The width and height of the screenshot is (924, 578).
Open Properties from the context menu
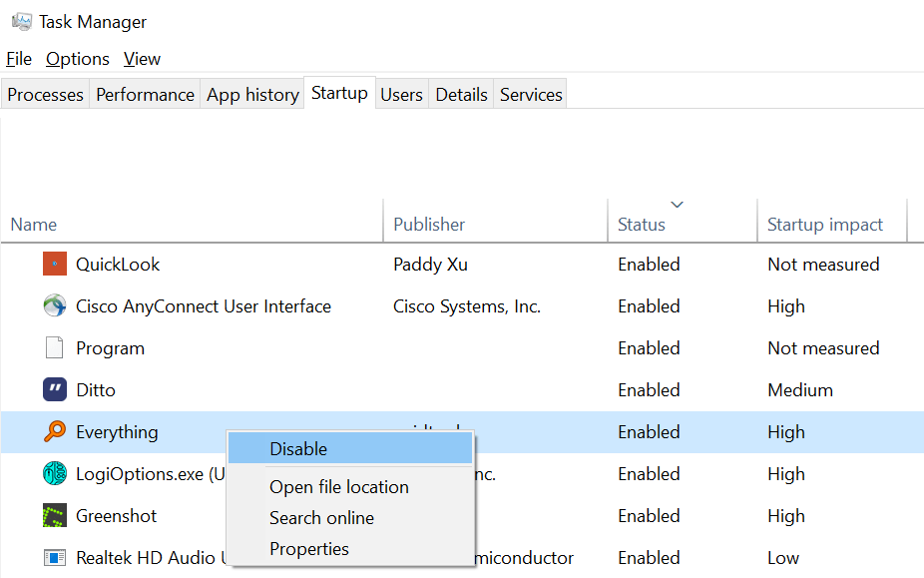(309, 549)
